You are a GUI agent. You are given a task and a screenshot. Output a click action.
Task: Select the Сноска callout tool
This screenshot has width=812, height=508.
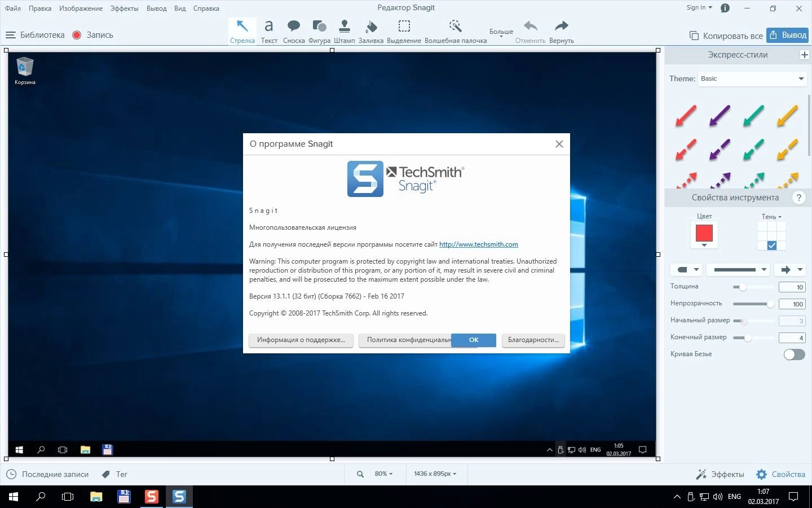click(294, 31)
